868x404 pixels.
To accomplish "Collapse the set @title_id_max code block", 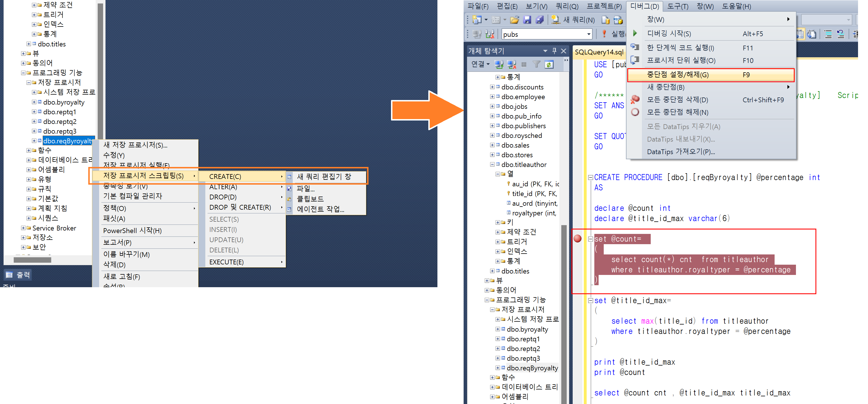I will pos(590,301).
